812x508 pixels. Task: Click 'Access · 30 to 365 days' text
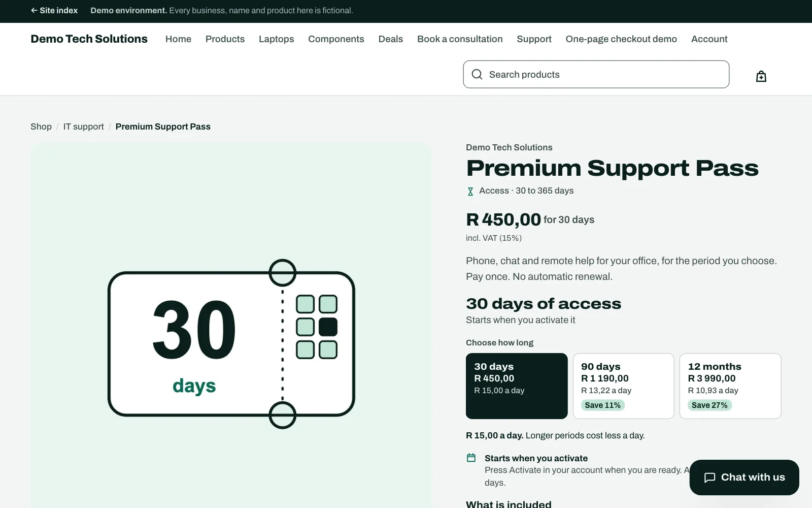click(x=526, y=190)
